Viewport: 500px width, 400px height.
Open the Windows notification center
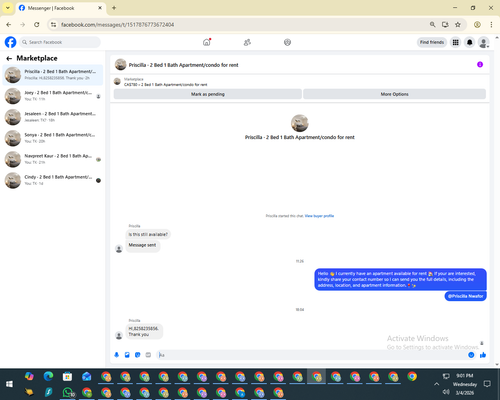[x=487, y=384]
